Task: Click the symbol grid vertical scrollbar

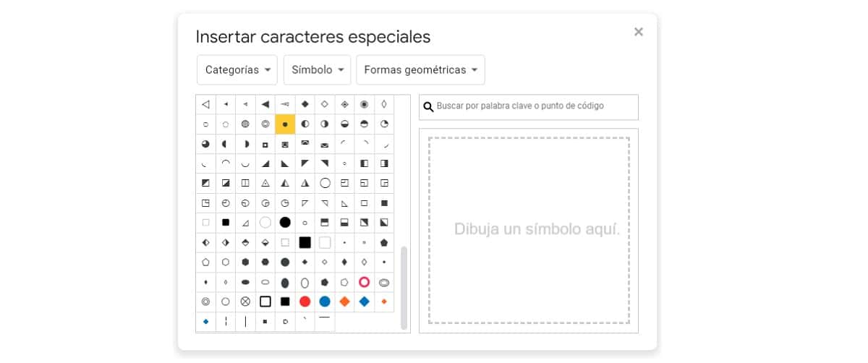Action: coord(404,288)
